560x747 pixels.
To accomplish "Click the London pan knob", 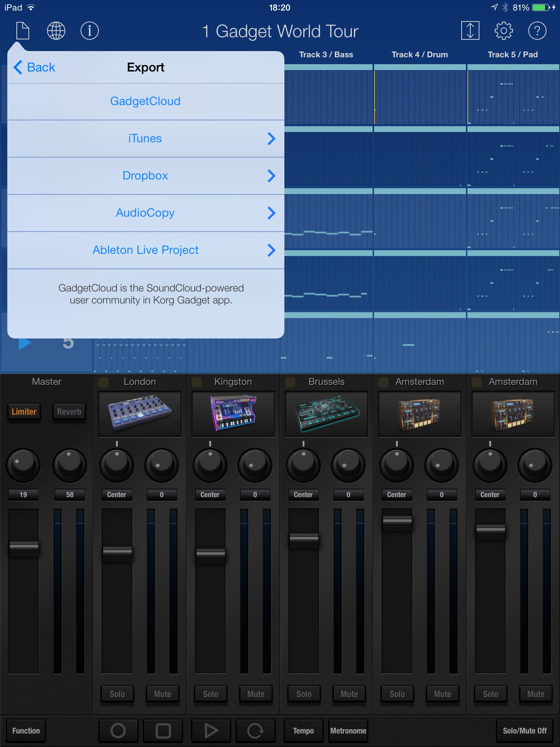I will click(117, 465).
